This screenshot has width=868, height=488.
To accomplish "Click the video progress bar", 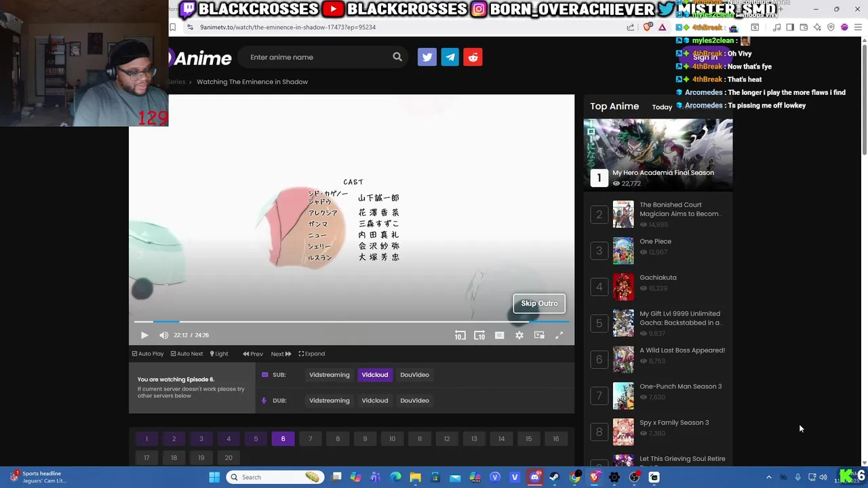I will [x=352, y=322].
